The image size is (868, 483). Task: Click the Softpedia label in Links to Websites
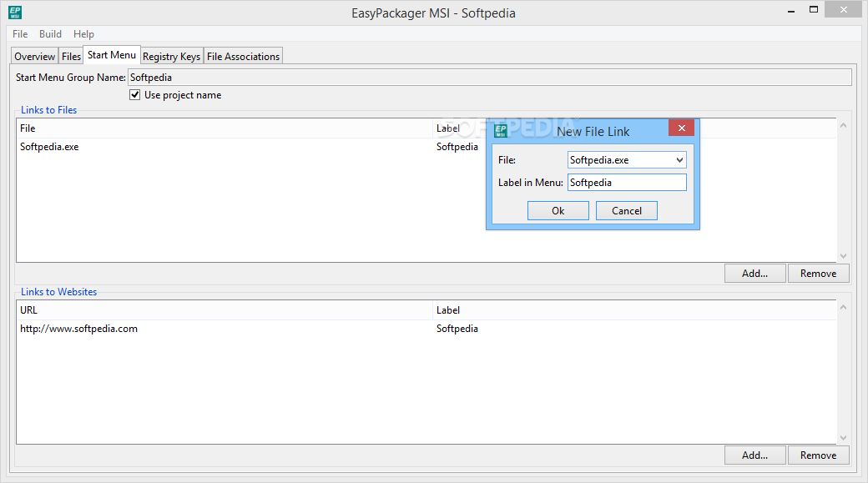pos(457,329)
